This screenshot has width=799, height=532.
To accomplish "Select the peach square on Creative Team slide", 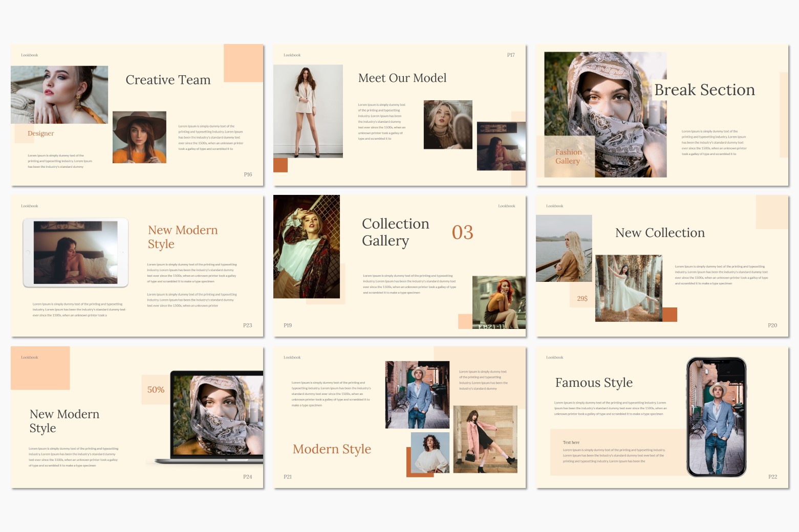I will [x=243, y=63].
